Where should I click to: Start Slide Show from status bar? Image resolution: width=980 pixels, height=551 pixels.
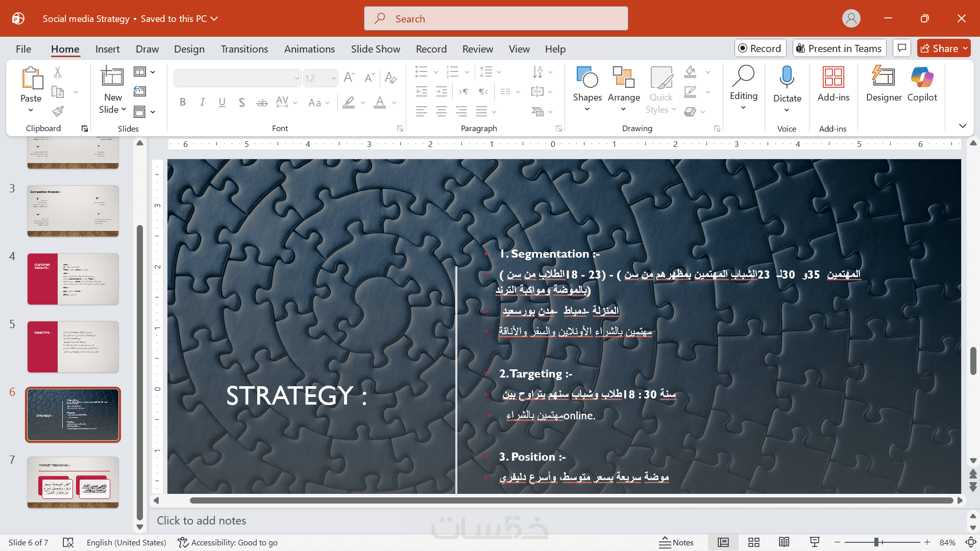click(x=815, y=542)
